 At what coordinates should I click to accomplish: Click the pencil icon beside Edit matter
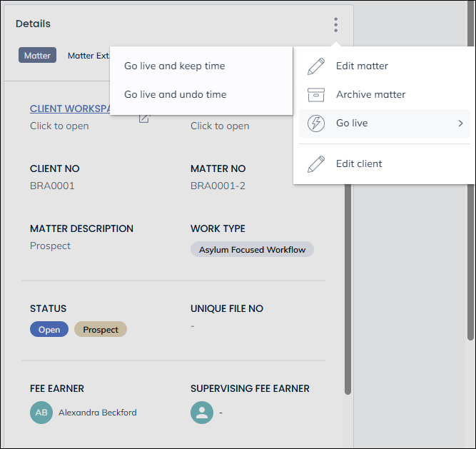315,66
